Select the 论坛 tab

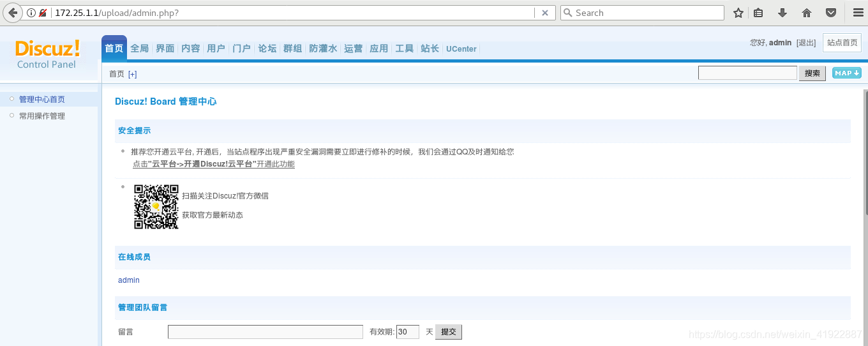[267, 49]
